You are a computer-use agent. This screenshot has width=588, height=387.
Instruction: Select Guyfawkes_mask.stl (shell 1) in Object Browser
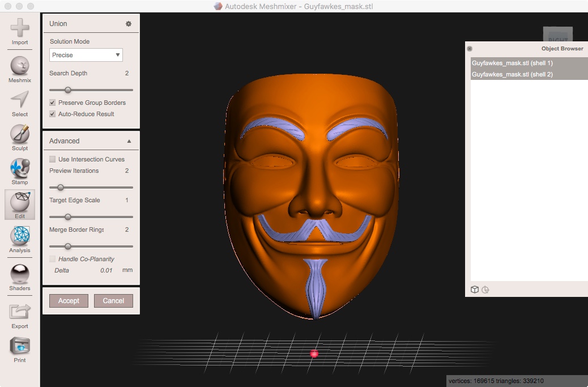click(x=512, y=63)
